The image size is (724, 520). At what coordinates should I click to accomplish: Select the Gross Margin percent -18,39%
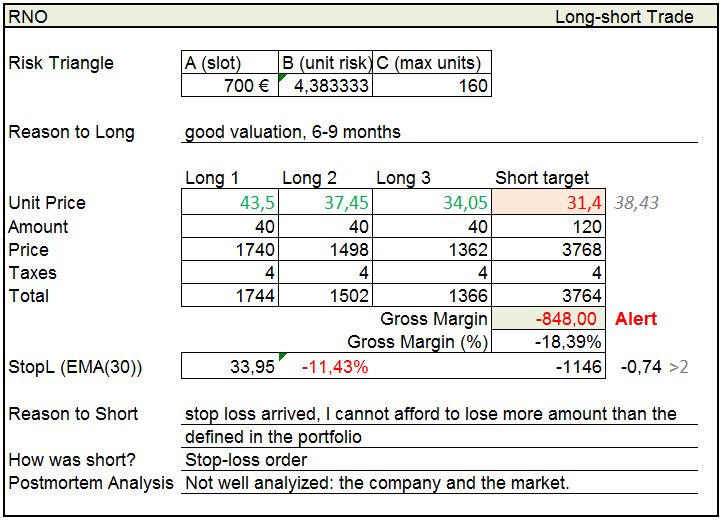click(550, 342)
